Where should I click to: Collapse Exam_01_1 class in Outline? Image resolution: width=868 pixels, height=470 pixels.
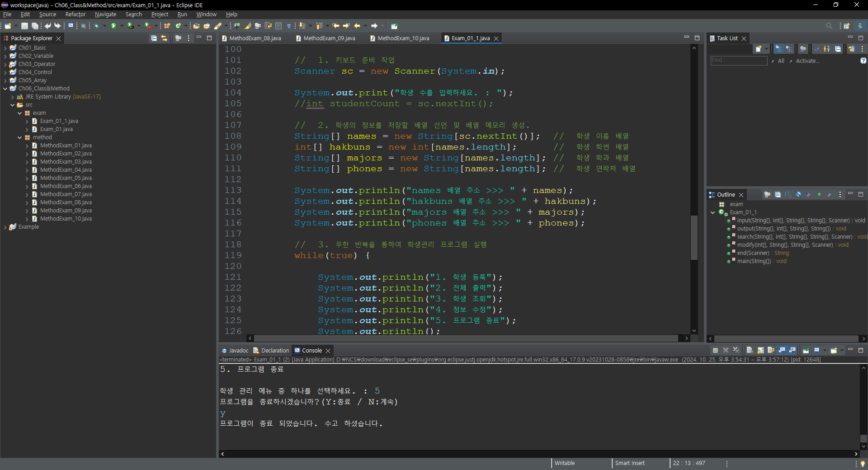click(713, 212)
